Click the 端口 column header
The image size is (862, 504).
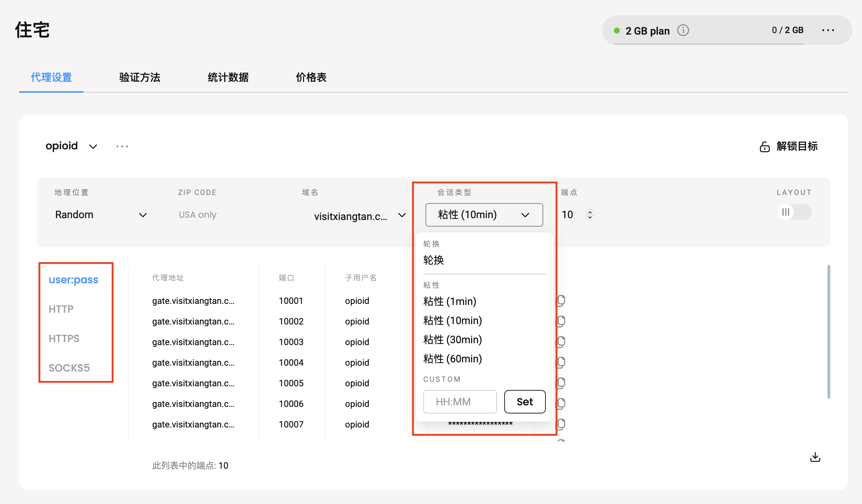[x=286, y=278]
